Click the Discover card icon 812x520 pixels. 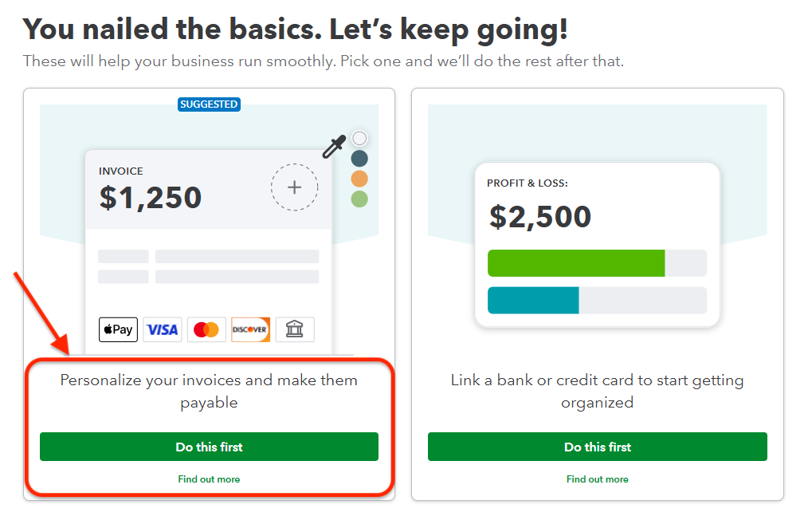[x=250, y=329]
